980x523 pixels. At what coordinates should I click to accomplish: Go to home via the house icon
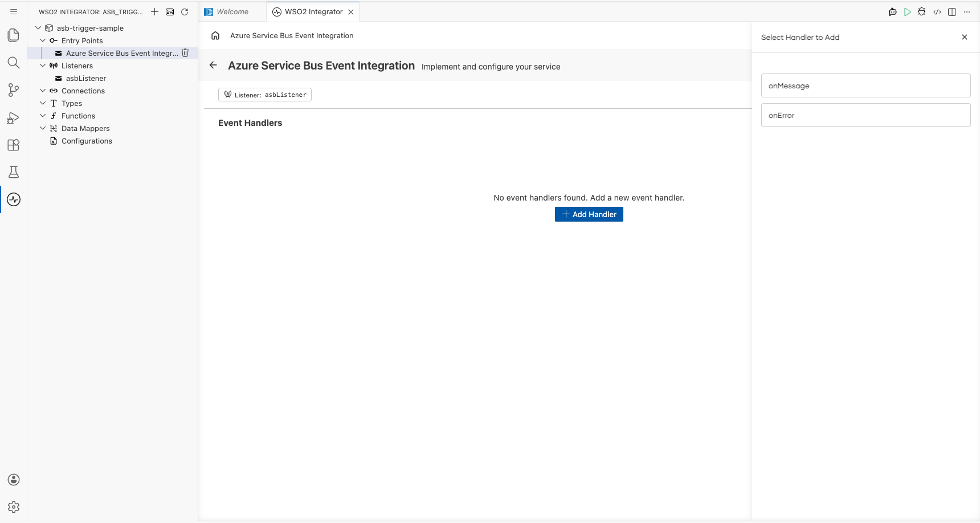215,35
